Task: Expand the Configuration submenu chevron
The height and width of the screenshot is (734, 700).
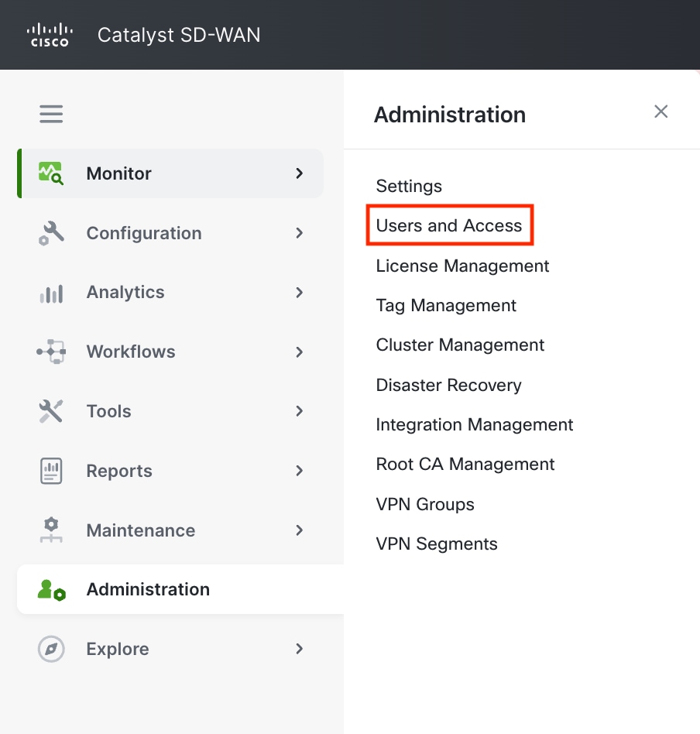Action: click(299, 232)
